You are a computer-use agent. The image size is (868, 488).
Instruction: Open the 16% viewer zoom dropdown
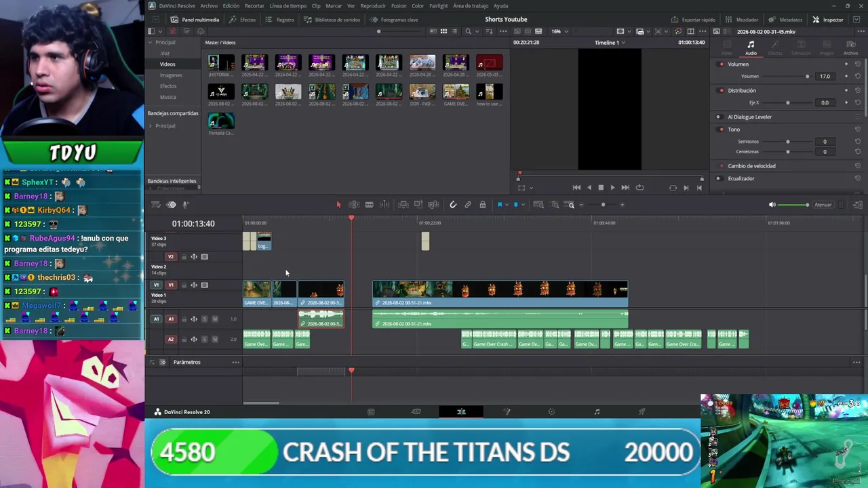click(560, 31)
